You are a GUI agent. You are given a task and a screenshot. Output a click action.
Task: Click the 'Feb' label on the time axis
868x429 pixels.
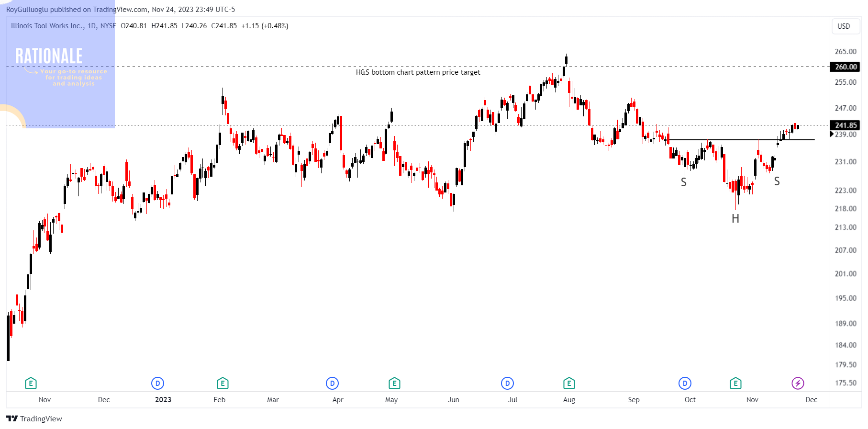pos(220,400)
